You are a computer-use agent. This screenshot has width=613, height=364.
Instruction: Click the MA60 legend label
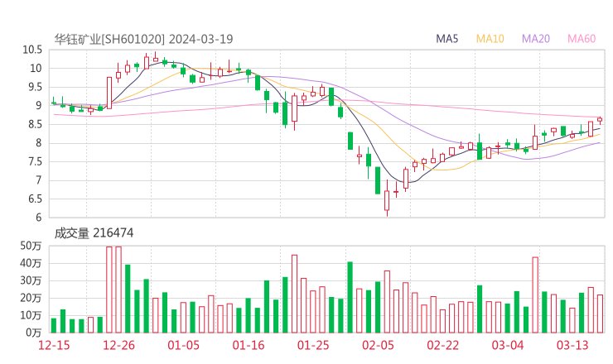[x=582, y=39]
